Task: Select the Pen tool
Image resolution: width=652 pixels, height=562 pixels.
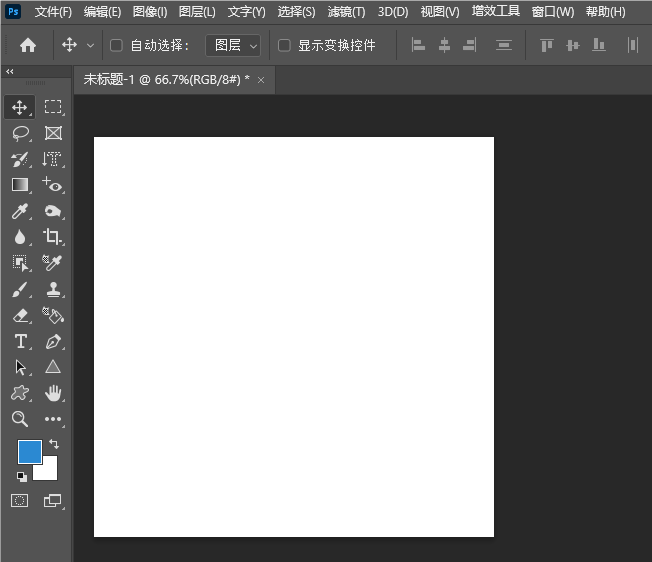Action: point(53,342)
